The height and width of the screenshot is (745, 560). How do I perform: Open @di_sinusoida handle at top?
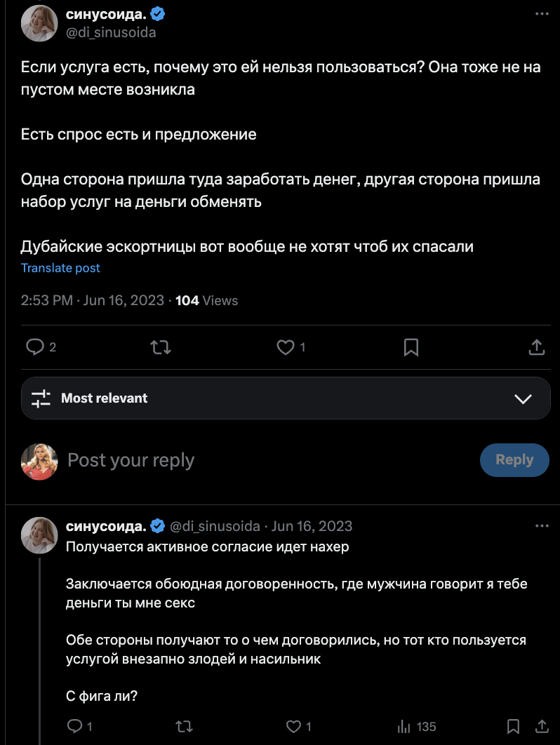pos(111,32)
